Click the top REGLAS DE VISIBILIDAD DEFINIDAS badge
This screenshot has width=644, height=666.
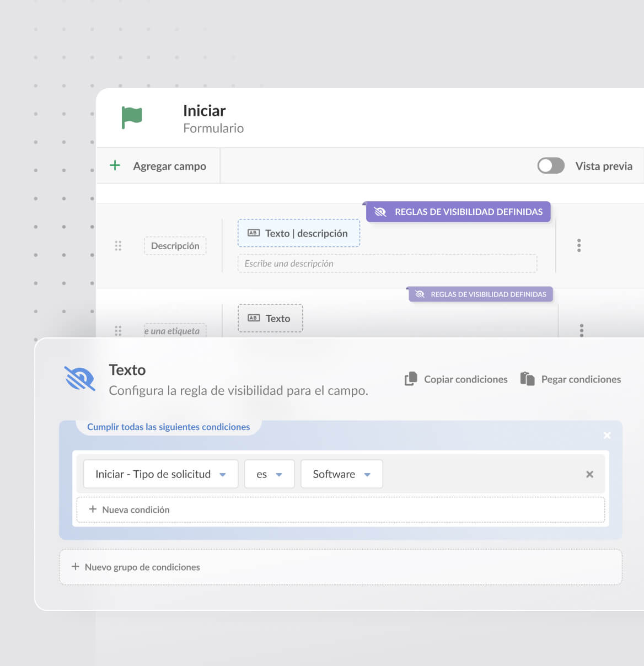coord(458,212)
